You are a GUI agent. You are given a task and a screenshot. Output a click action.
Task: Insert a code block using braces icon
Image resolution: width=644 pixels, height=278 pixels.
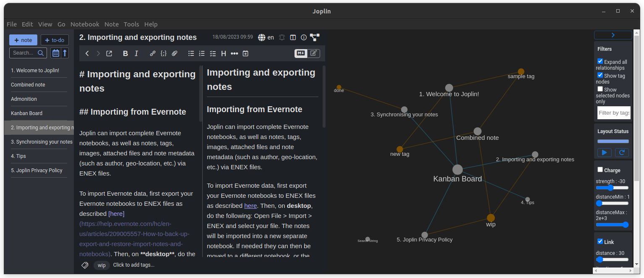164,53
